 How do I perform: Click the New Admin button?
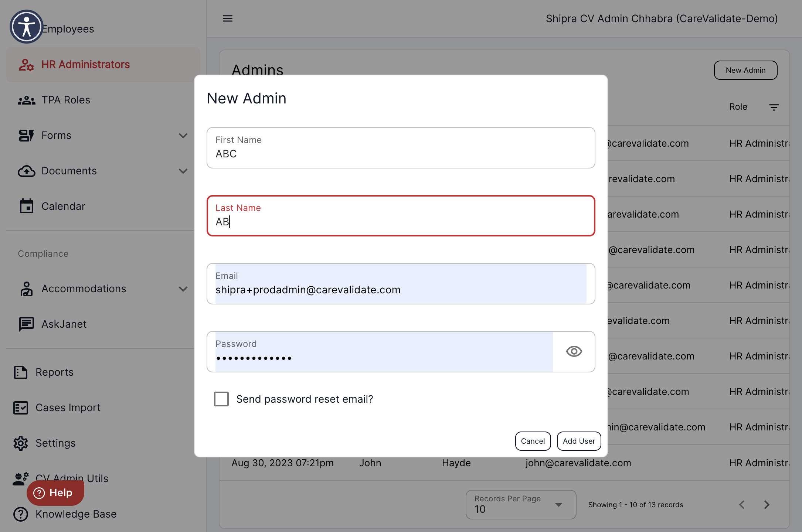745,70
